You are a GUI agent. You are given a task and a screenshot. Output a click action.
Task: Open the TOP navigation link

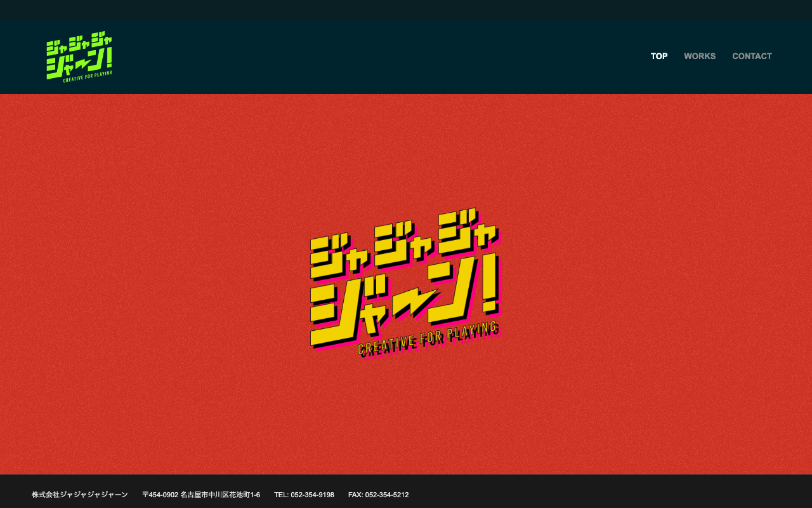pyautogui.click(x=659, y=56)
